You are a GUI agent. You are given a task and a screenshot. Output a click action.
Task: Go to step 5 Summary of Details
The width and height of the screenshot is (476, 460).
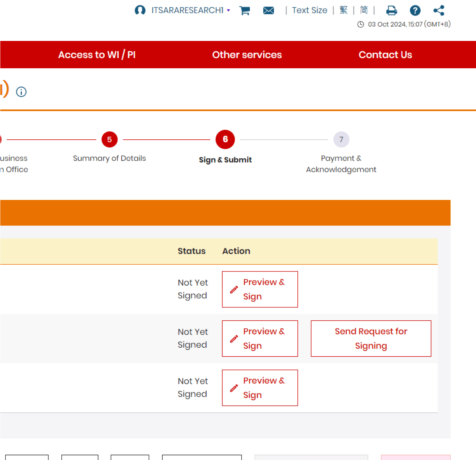[x=109, y=140]
